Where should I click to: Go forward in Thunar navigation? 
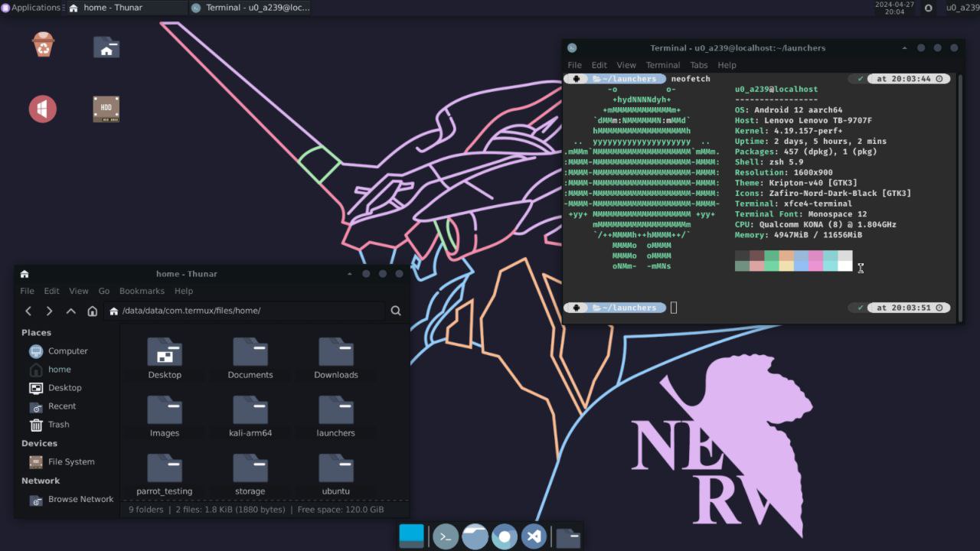point(49,311)
